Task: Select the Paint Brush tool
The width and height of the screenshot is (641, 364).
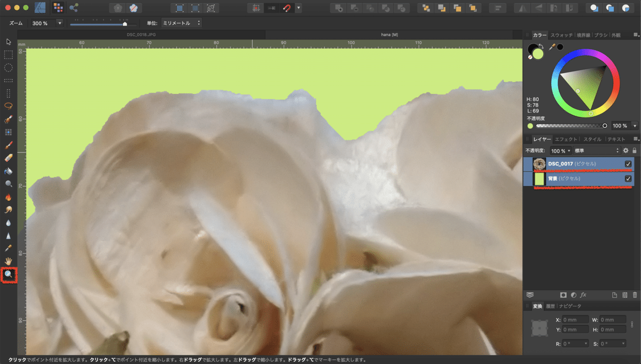Action: [9, 145]
